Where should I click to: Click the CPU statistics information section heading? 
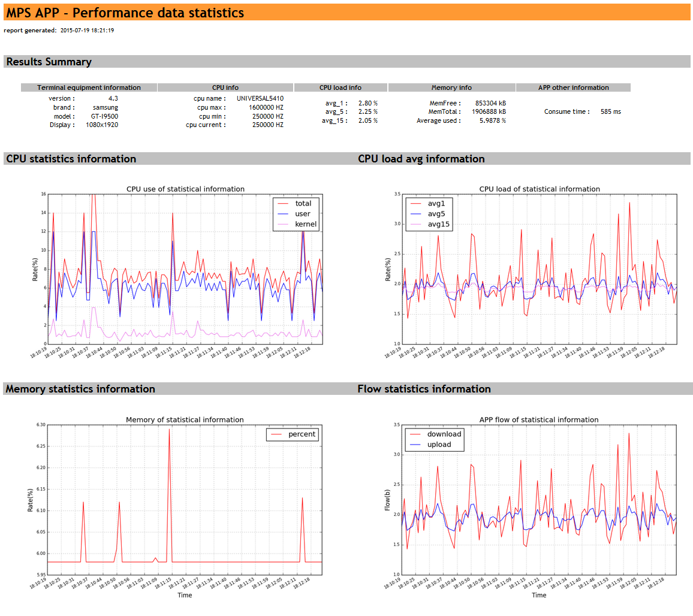pyautogui.click(x=71, y=159)
